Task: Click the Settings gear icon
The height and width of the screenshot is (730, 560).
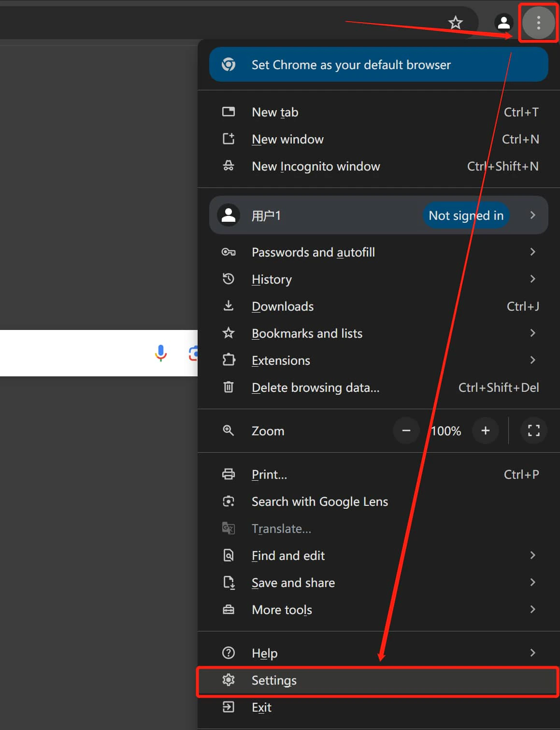Action: click(229, 680)
